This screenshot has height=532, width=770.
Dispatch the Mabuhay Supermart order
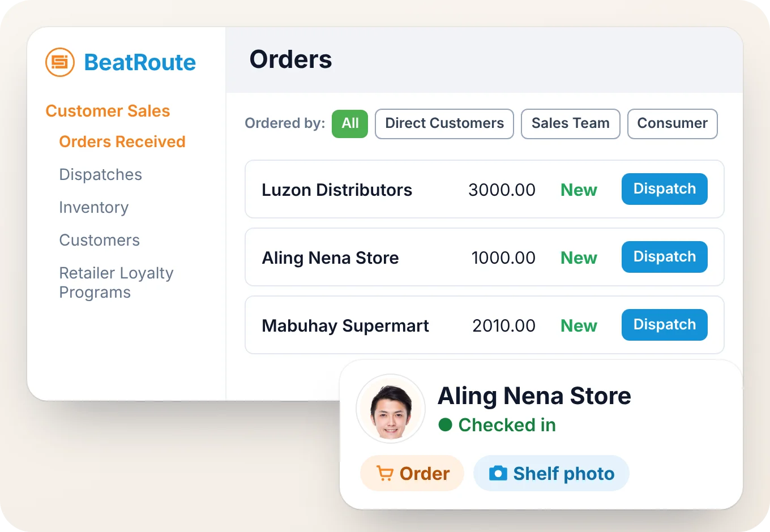click(665, 325)
